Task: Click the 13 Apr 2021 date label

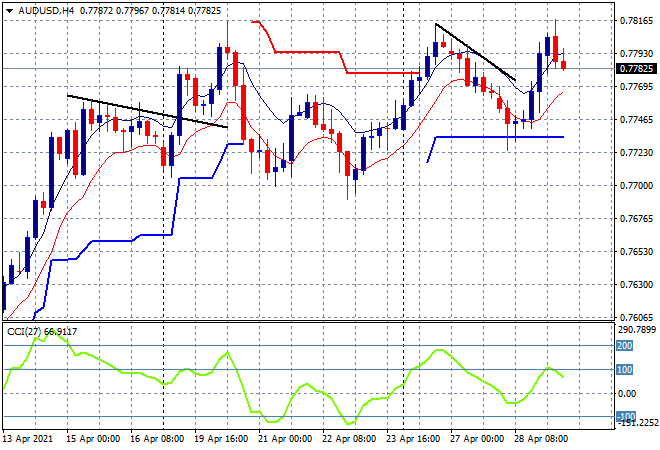Action: (x=28, y=439)
